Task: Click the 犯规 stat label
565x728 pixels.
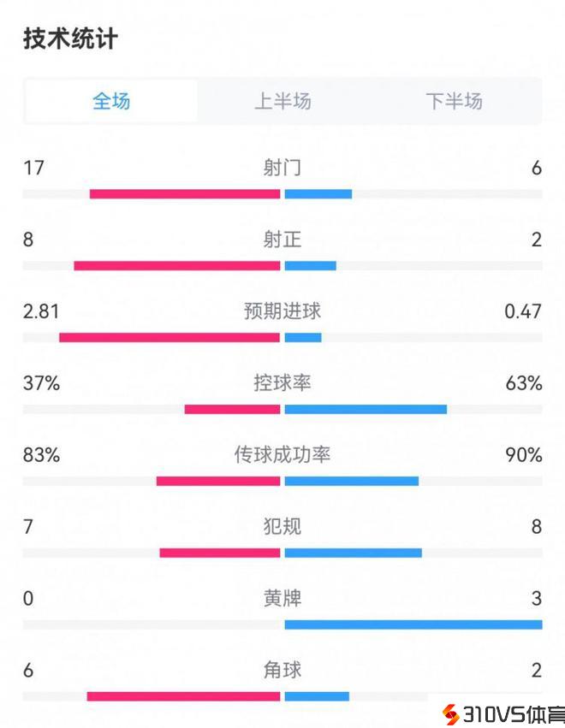Action: 282,526
